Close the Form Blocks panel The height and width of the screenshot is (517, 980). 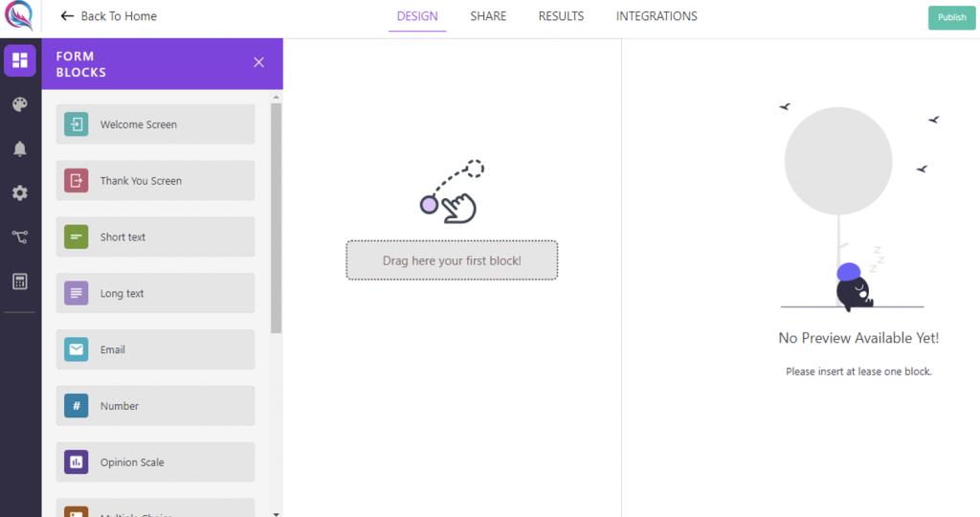pos(258,62)
